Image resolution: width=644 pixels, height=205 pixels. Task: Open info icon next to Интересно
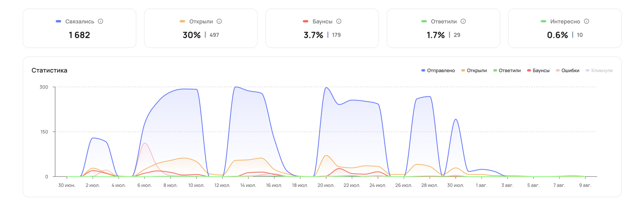[586, 21]
